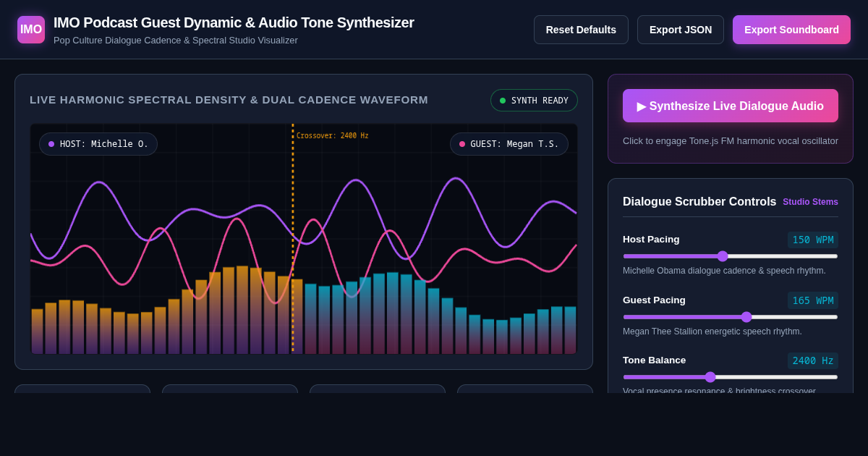This screenshot has width=868, height=456.
Task: Click the Michelle Obama dialogue cadence description
Action: [724, 271]
